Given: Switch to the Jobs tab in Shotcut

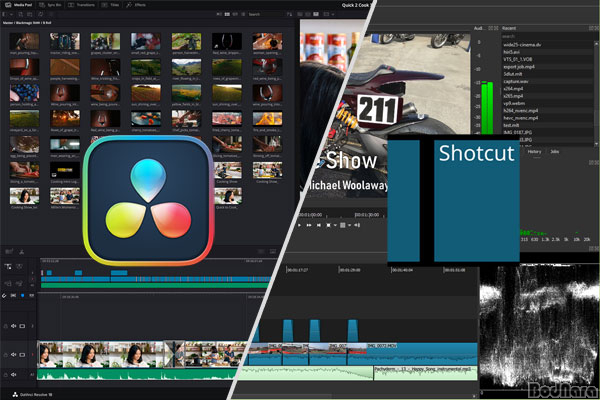Looking at the screenshot, I should [554, 152].
